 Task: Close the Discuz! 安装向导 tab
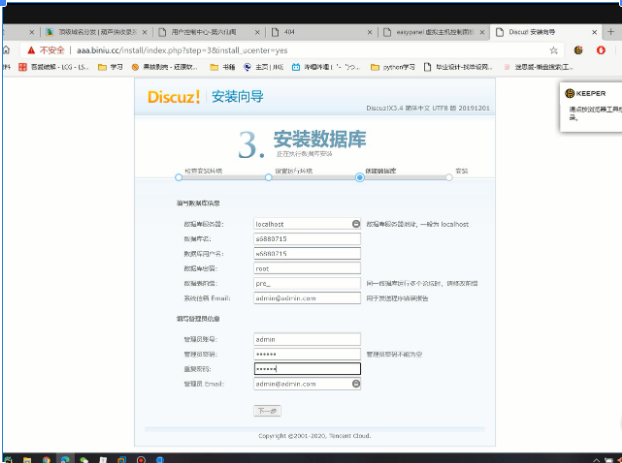(594, 32)
